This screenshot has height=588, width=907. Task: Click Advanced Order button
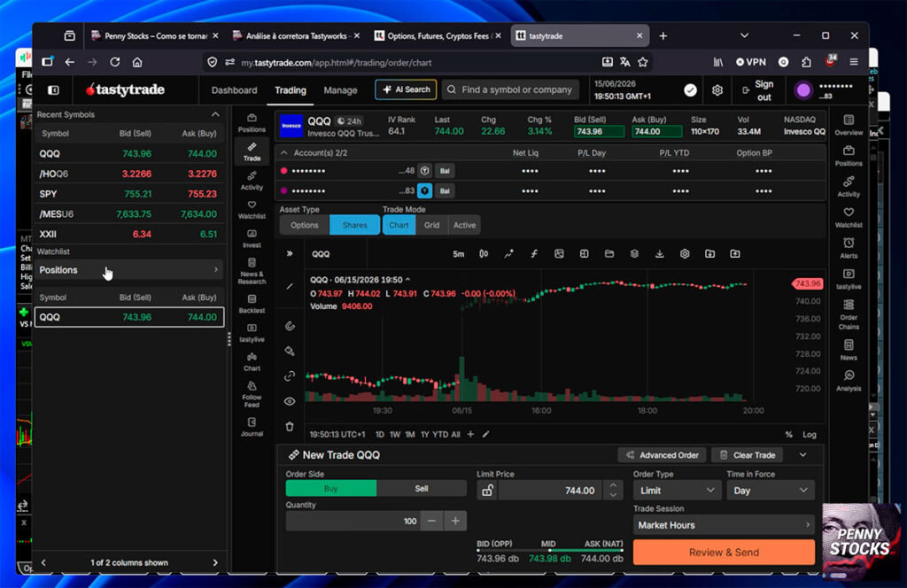coord(663,455)
